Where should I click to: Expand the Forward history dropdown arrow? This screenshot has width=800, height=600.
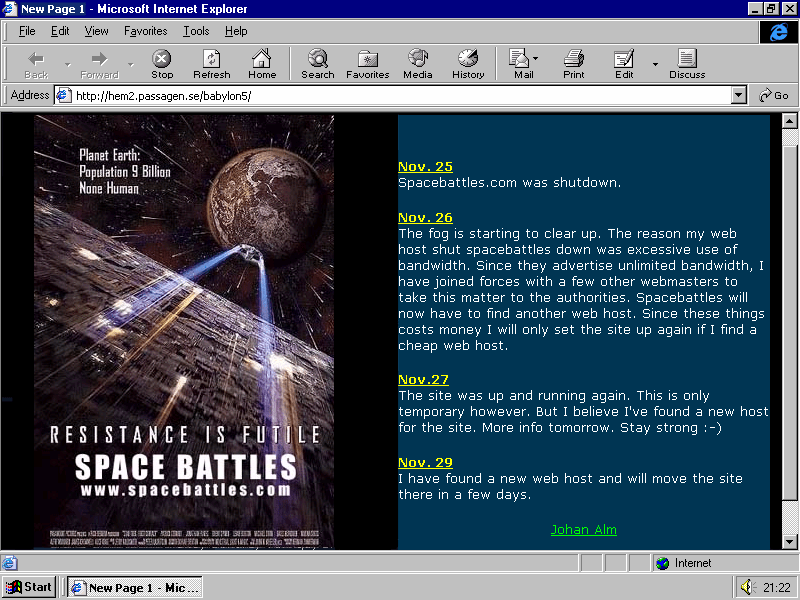[131, 65]
